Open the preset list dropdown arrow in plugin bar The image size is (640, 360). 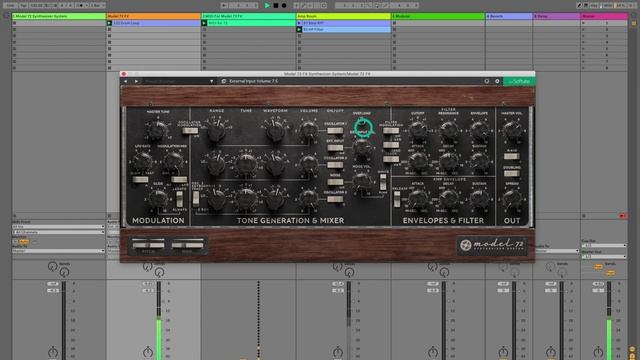pyautogui.click(x=211, y=81)
